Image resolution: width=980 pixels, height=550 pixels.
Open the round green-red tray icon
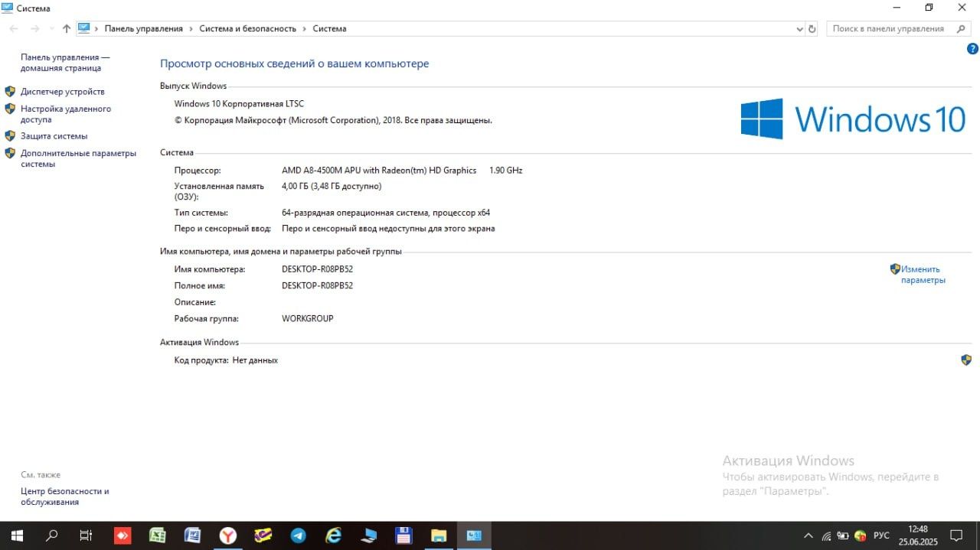tap(861, 535)
